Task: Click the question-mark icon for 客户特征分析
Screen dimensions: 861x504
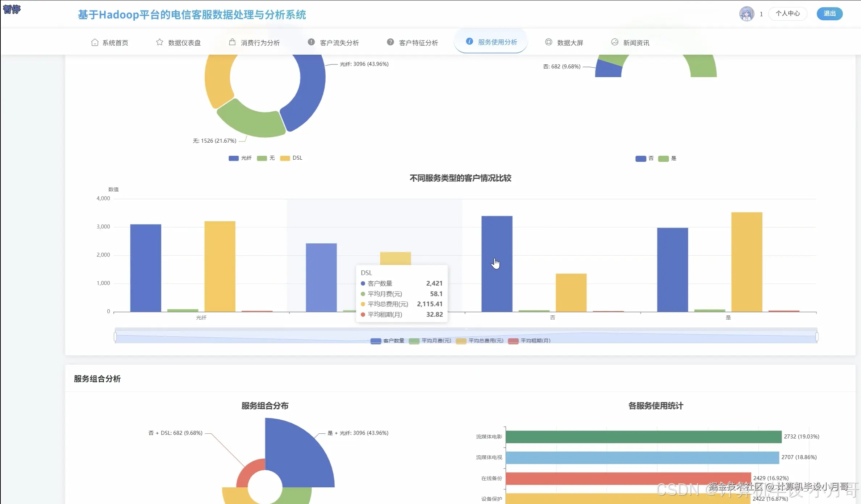Action: coord(390,42)
